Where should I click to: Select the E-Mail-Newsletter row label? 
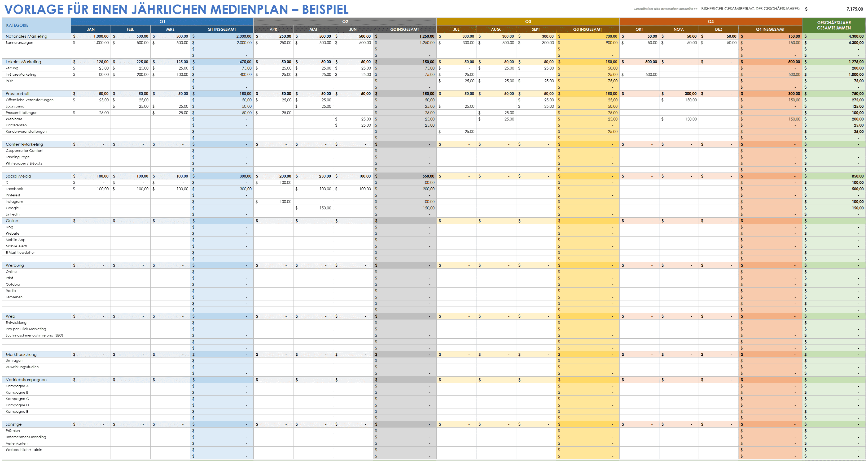pyautogui.click(x=20, y=253)
